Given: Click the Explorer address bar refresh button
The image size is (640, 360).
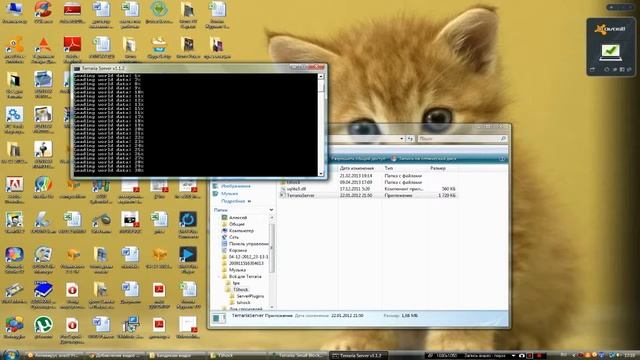Looking at the screenshot, I should pos(410,139).
